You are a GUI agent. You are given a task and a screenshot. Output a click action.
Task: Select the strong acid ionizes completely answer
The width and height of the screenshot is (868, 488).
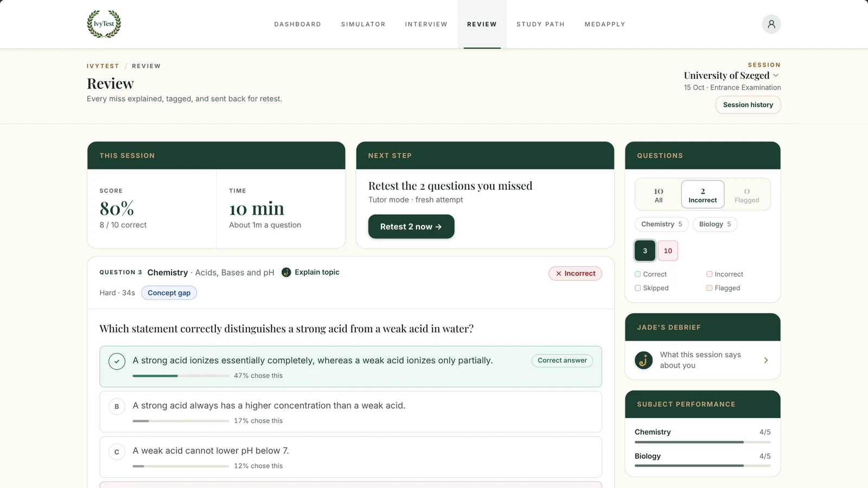point(350,367)
